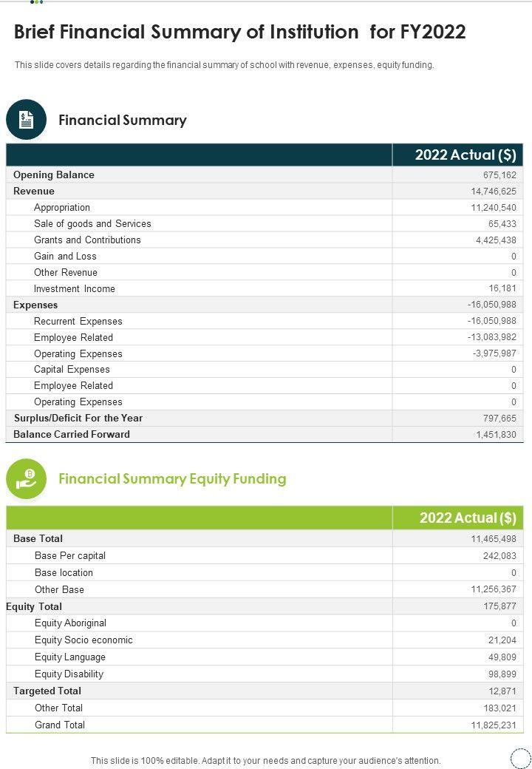Select the 'Base Total' row label
The image size is (532, 769).
tap(38, 539)
